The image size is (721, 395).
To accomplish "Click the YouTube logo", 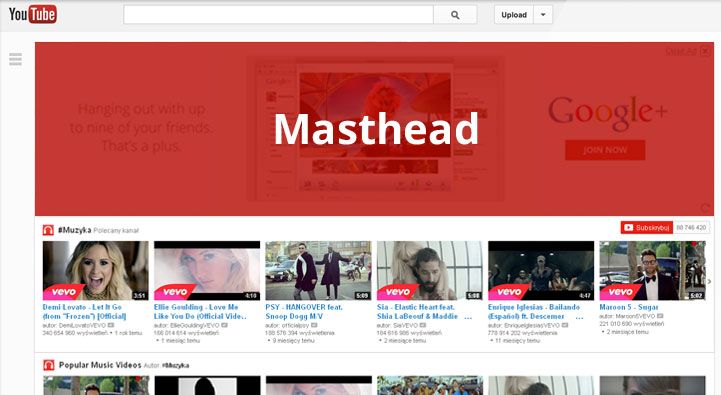I will click(33, 14).
